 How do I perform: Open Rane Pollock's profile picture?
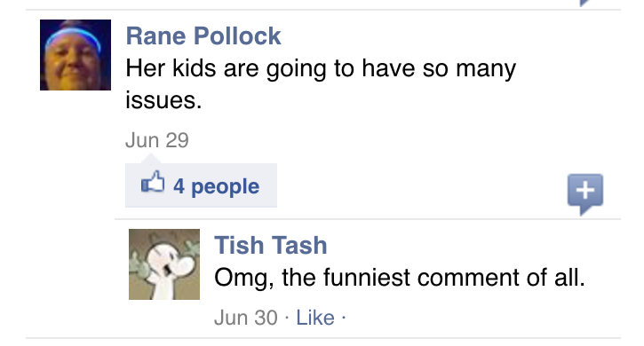[x=76, y=55]
